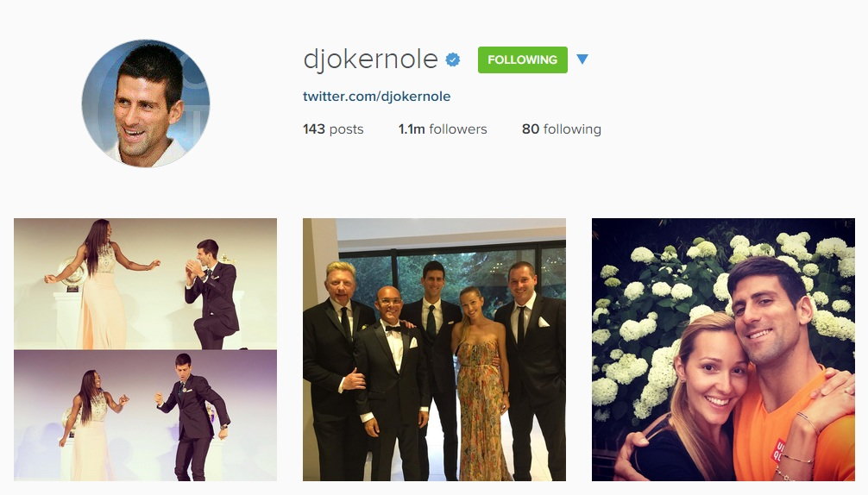Select the djokernole username heading
The height and width of the screenshot is (495, 868).
[x=370, y=60]
